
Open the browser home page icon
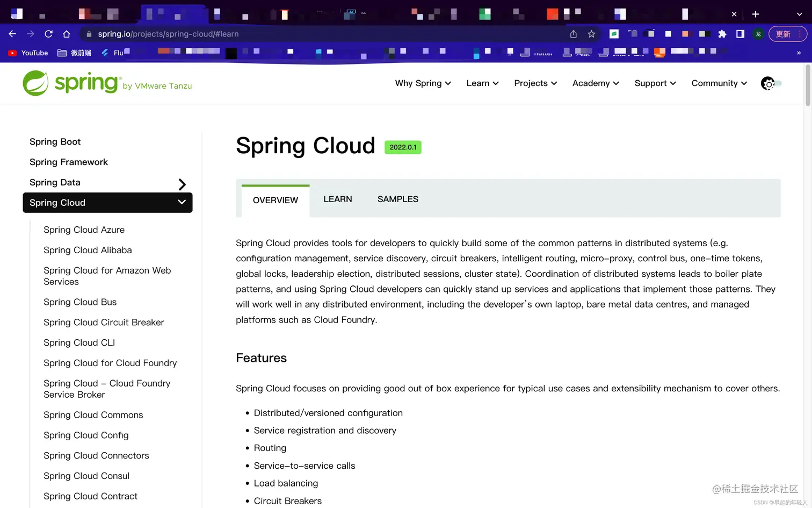[67, 34]
